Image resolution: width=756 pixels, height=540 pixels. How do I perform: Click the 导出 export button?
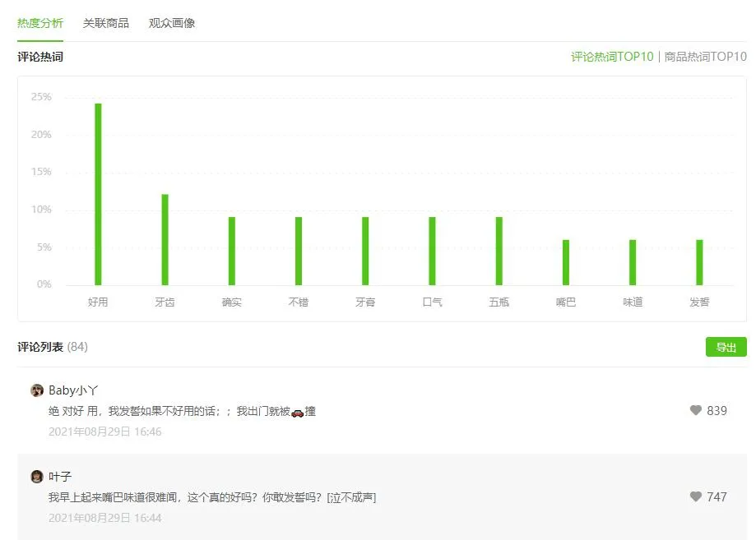[x=726, y=347]
